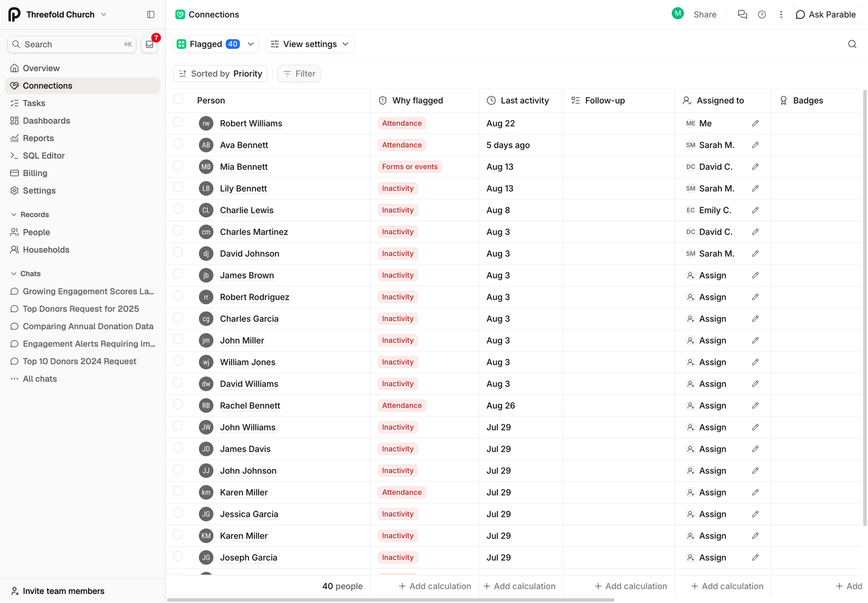Click the M user avatar
This screenshot has height=603, width=868.
pyautogui.click(x=678, y=13)
